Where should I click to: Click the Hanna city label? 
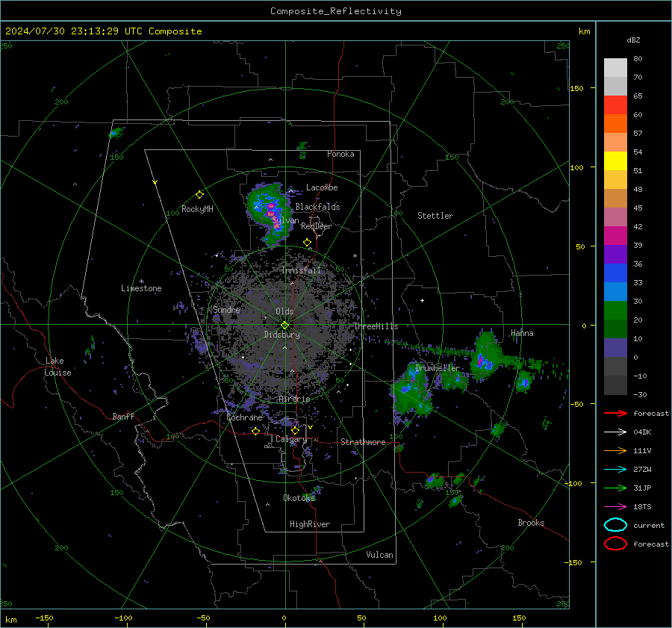click(x=522, y=333)
